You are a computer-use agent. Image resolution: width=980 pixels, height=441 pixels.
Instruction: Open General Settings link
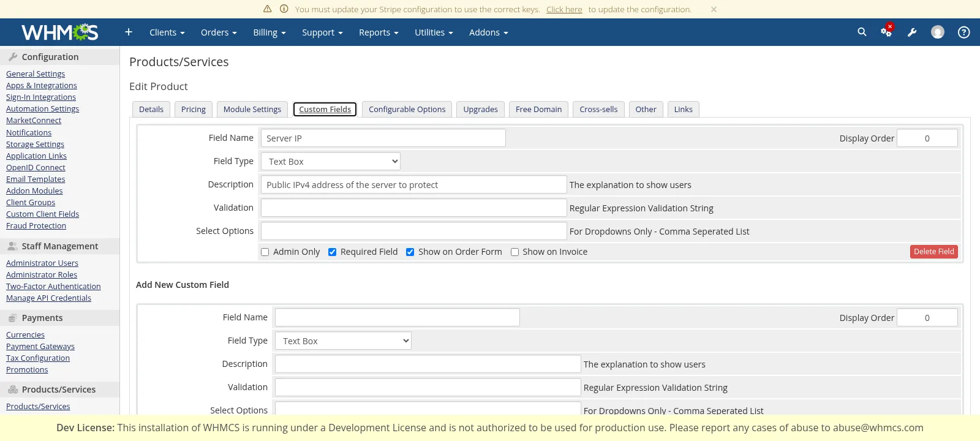36,73
